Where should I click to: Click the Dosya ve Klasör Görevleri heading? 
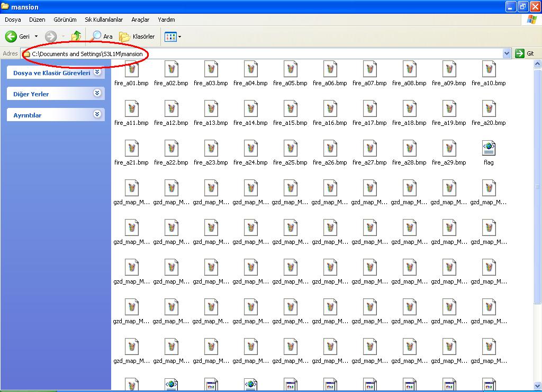52,73
